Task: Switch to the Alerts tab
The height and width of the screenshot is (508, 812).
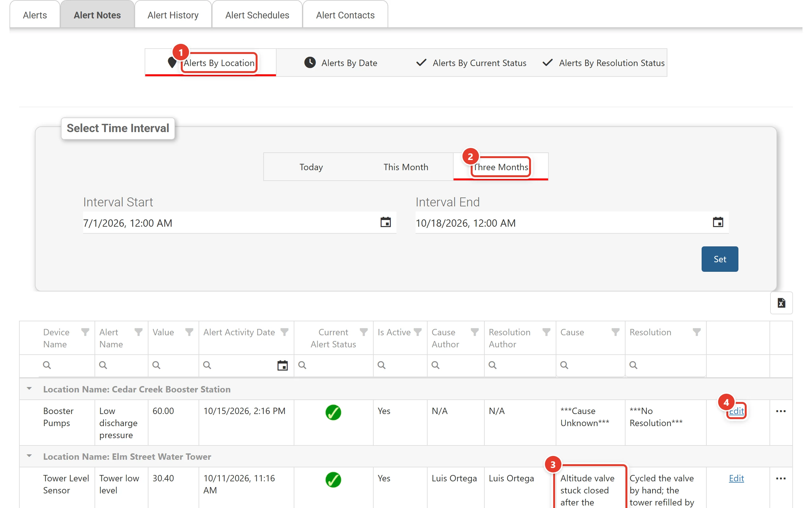Action: [x=35, y=15]
